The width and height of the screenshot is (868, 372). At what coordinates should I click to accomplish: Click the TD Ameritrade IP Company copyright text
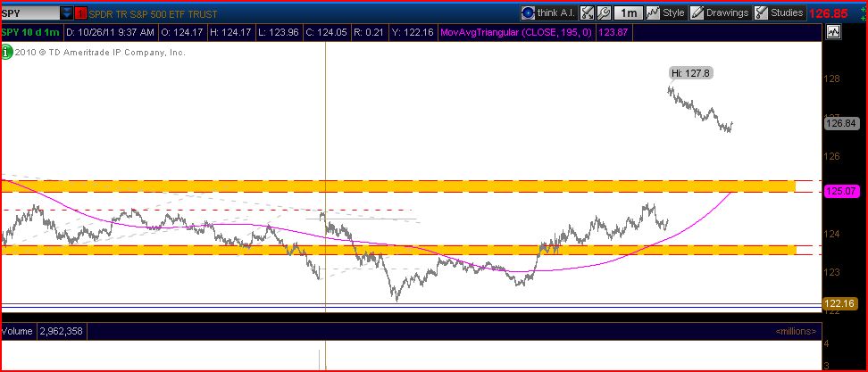[x=100, y=53]
